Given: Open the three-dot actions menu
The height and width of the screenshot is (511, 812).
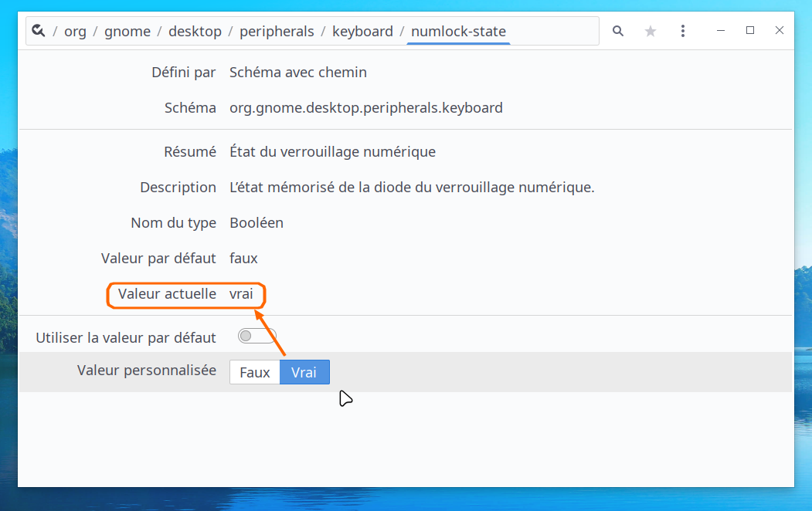Looking at the screenshot, I should [683, 31].
